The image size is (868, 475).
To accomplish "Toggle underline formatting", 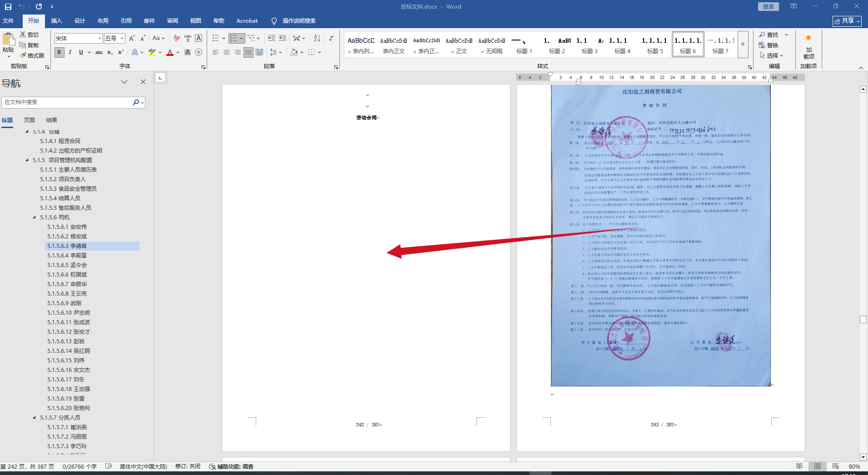I will pyautogui.click(x=81, y=52).
